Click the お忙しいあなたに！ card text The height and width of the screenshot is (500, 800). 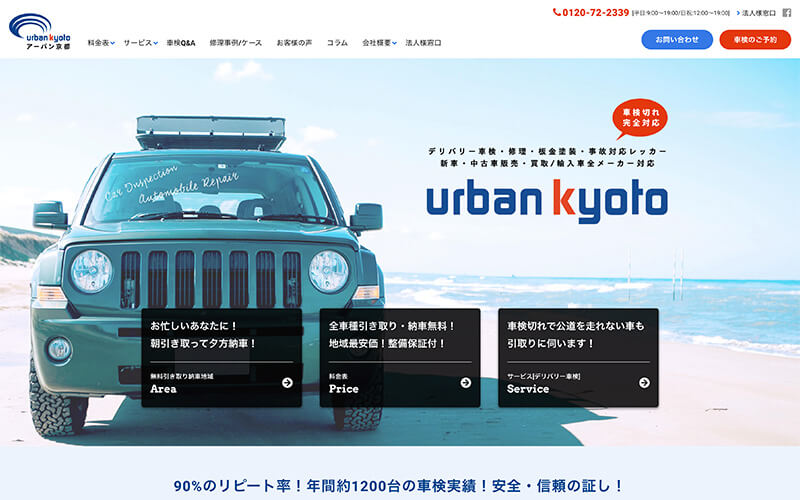pyautogui.click(x=194, y=326)
